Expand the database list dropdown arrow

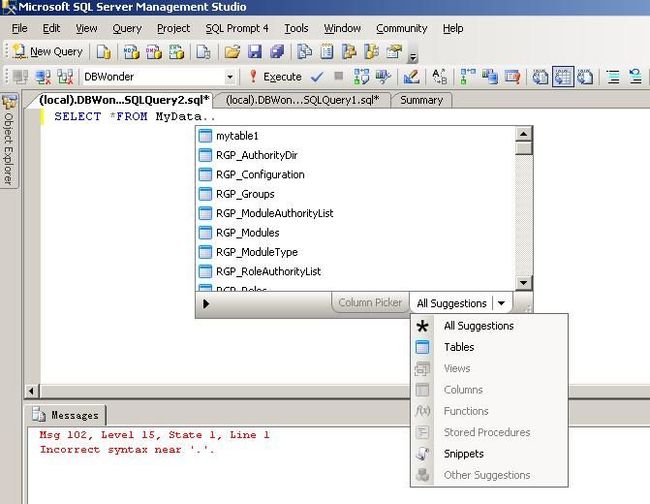pos(230,77)
